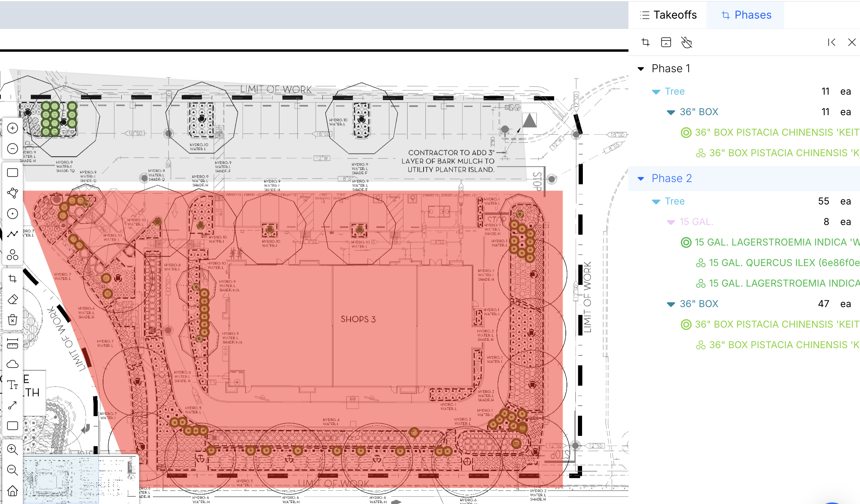
Task: Activate the ruler measurement tool
Action: (x=13, y=344)
